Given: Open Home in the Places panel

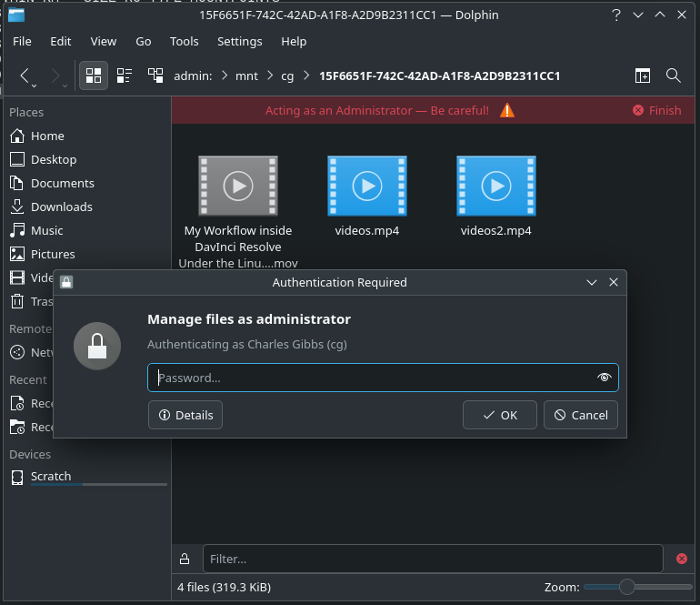Looking at the screenshot, I should [x=47, y=136].
